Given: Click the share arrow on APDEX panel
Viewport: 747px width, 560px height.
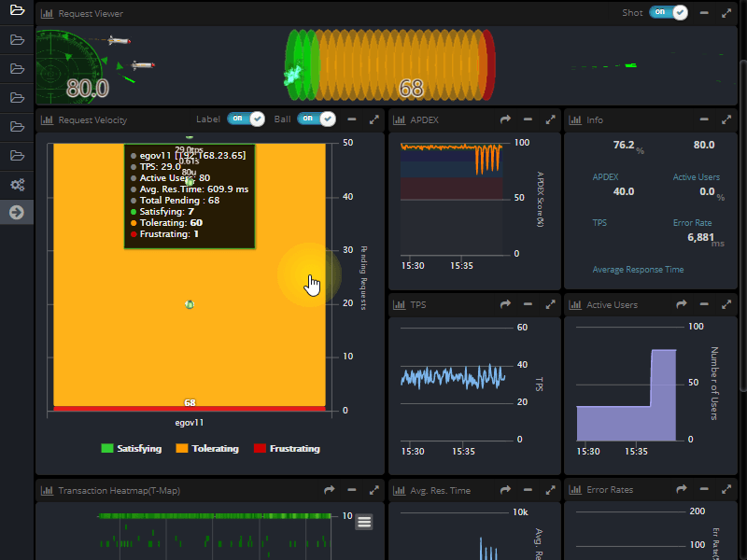Looking at the screenshot, I should pyautogui.click(x=505, y=119).
